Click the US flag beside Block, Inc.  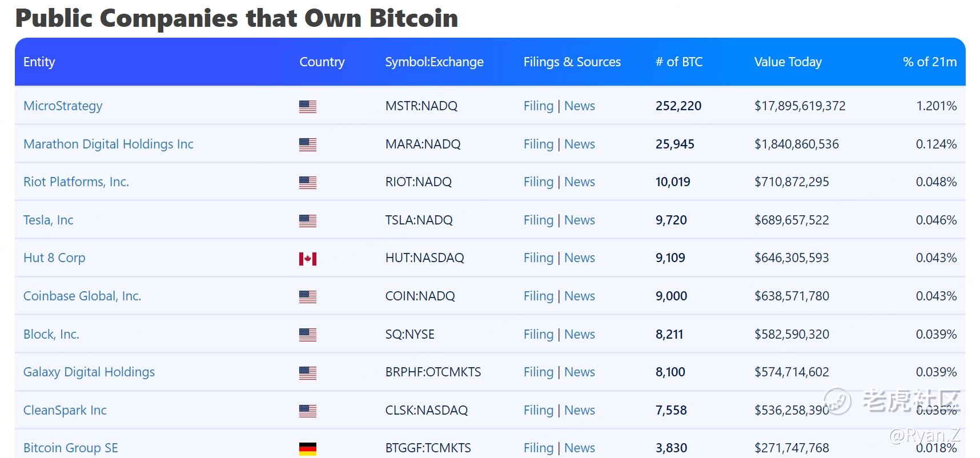[x=308, y=334]
